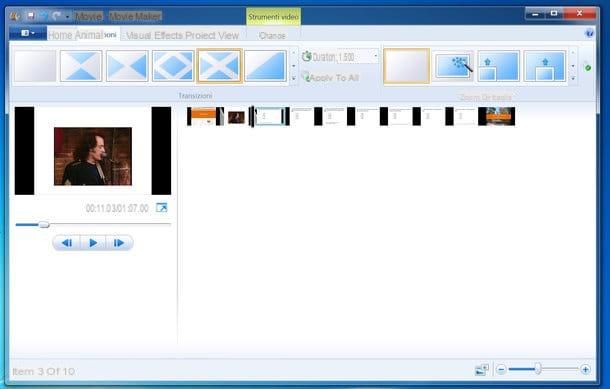Click the timecode 00:11.03/01:07.00
The image size is (610, 389).
[117, 209]
